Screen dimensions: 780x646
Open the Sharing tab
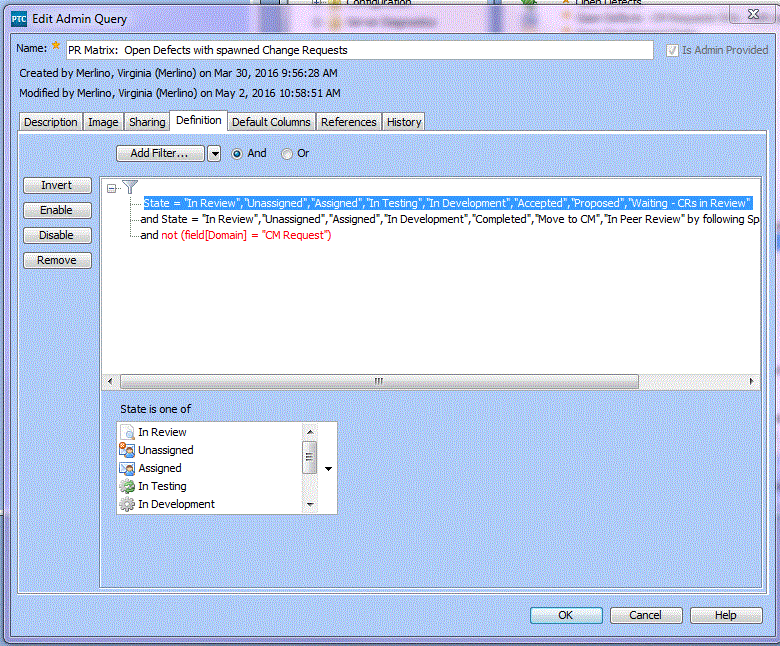147,122
